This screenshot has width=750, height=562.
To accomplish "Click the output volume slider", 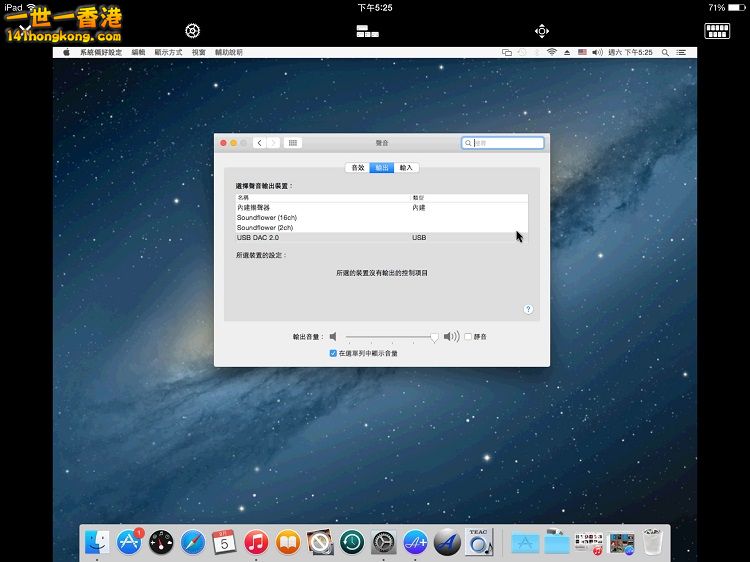I will click(390, 337).
